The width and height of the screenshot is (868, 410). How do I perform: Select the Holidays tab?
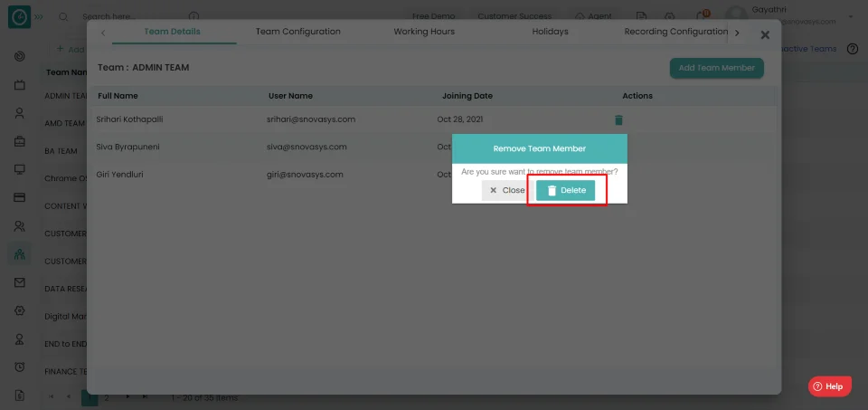[x=551, y=32]
